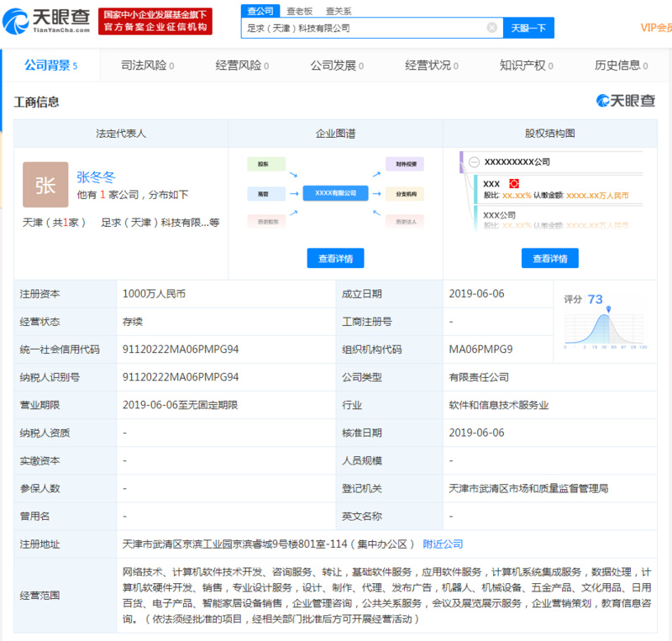This screenshot has width=672, height=641.
Task: Click 查看详情 under 企业图谱
Action: 335,258
